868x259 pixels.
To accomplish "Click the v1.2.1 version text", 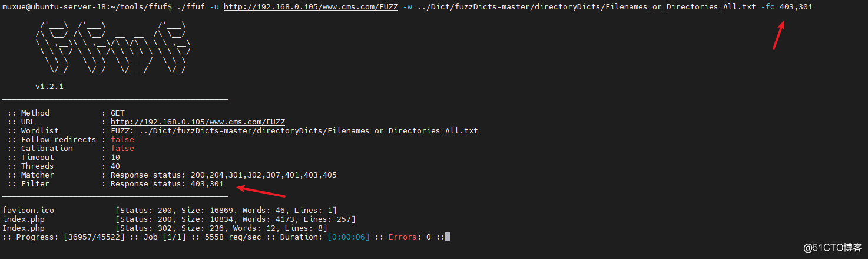I will pyautogui.click(x=49, y=86).
